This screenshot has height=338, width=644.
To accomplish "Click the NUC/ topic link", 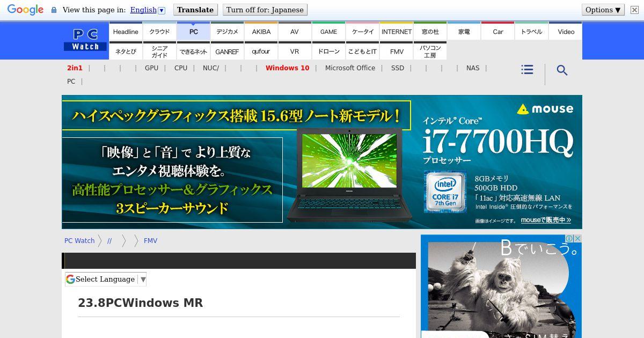I will click(x=211, y=68).
